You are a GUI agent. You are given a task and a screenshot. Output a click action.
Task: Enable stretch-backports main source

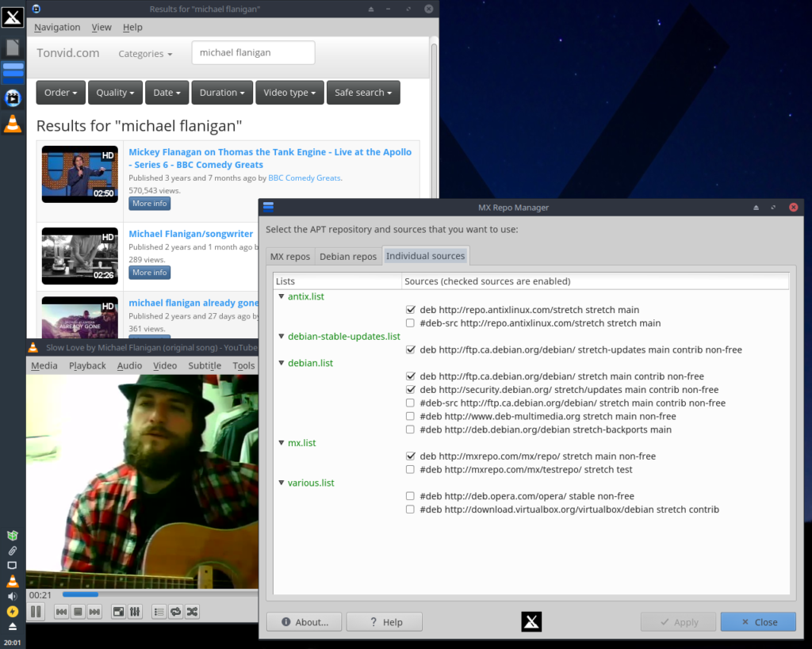(x=410, y=429)
